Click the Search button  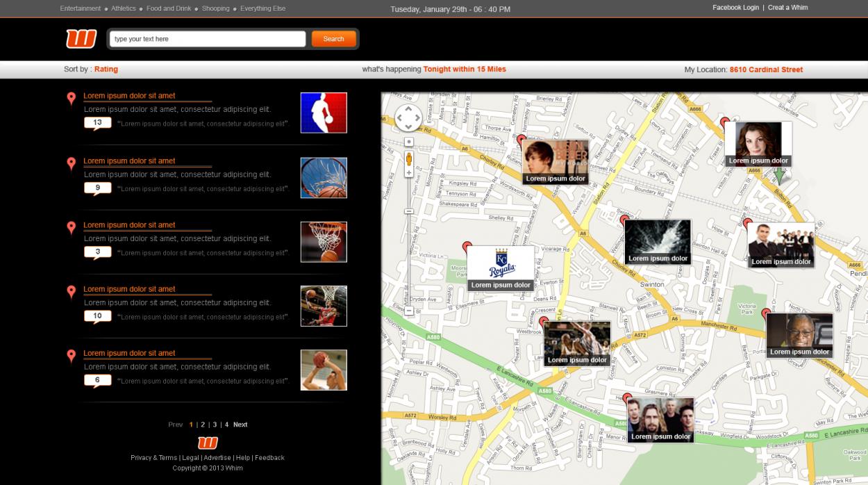click(x=333, y=39)
